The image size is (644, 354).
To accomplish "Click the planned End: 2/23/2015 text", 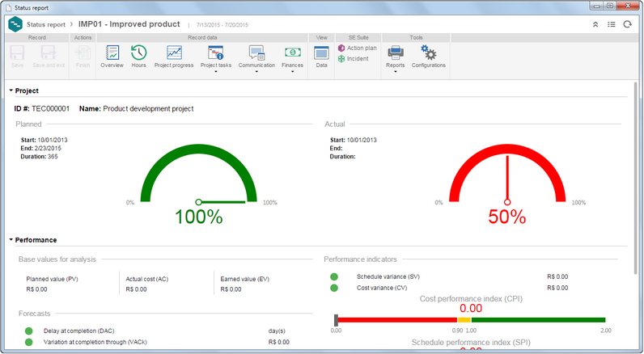I will pyautogui.click(x=41, y=148).
